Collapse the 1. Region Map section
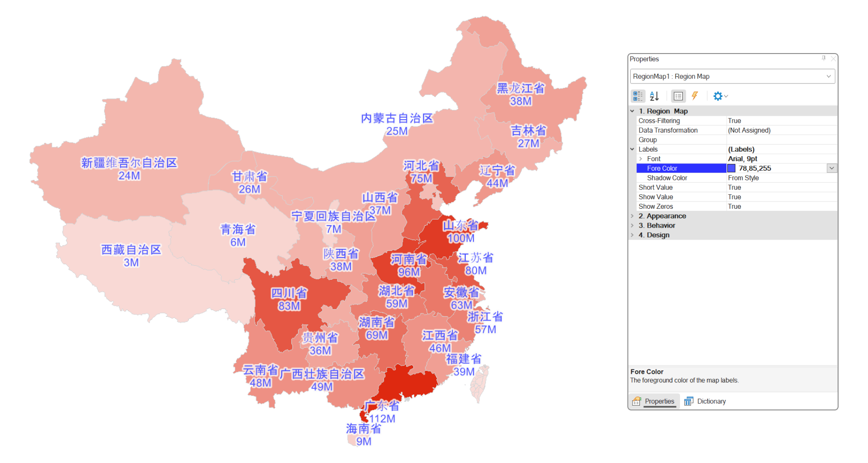The width and height of the screenshot is (868, 463). (x=632, y=111)
